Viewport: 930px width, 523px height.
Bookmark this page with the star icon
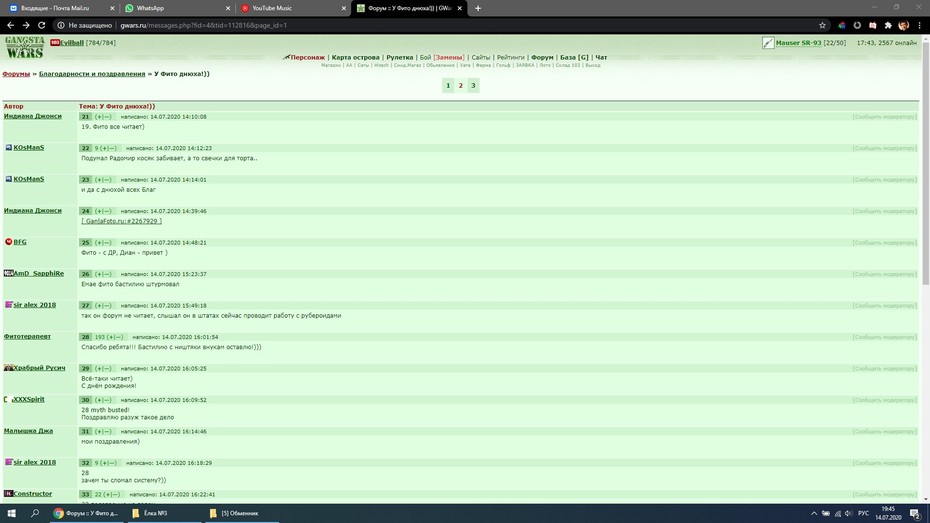point(822,25)
